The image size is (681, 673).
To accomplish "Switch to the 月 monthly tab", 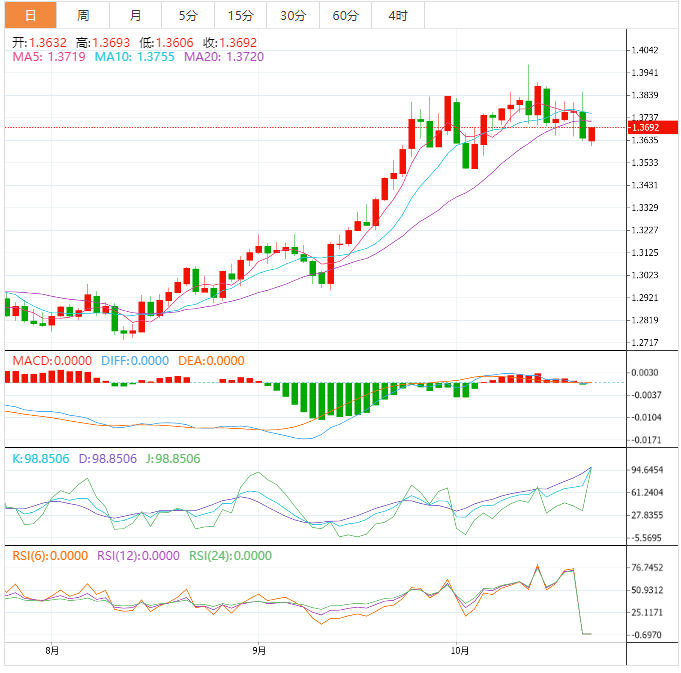I will pos(136,16).
